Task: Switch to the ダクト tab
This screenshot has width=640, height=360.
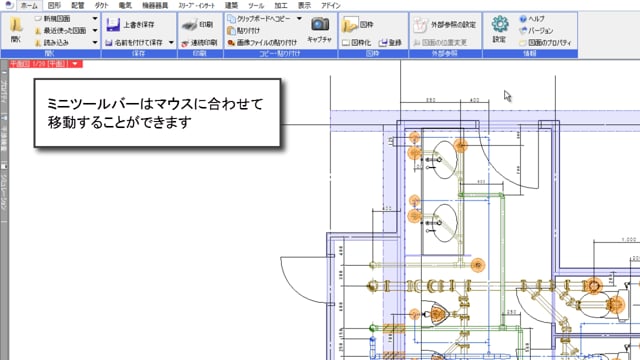Action: click(x=101, y=6)
